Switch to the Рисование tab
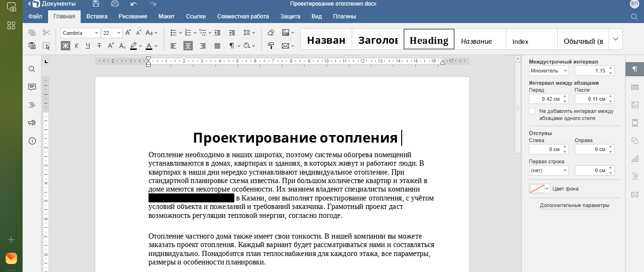 [x=133, y=16]
